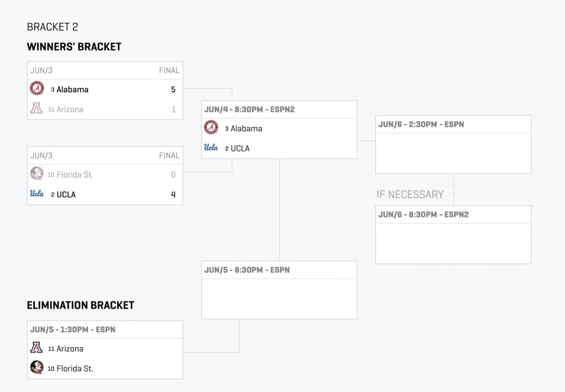Click the UCLA logo in the Jun/4 ESPN2 game
Image resolution: width=565 pixels, height=392 pixels.
[211, 148]
